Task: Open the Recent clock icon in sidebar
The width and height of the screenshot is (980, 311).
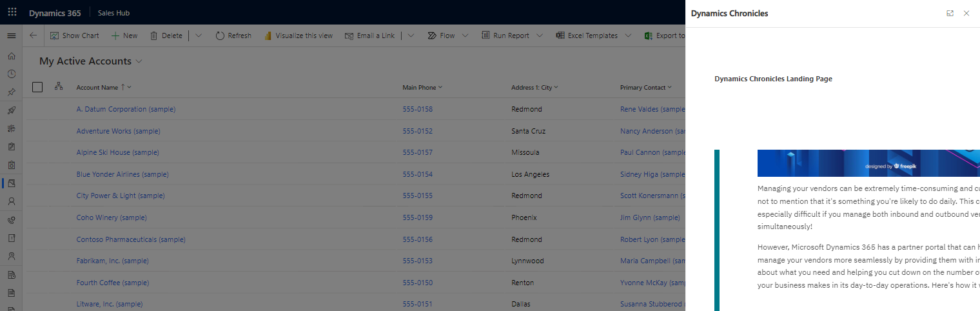Action: click(x=11, y=74)
